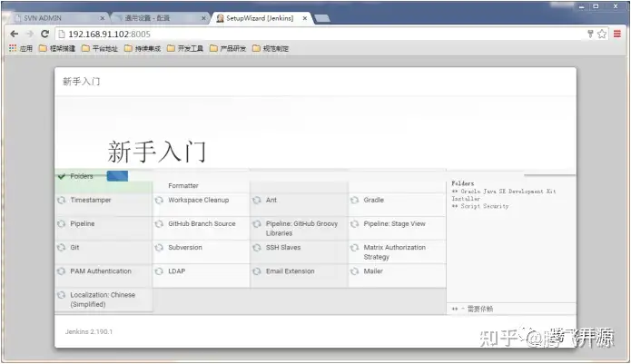Go forward using the browser forward arrow
Image resolution: width=631 pixels, height=364 pixels.
pyautogui.click(x=29, y=34)
